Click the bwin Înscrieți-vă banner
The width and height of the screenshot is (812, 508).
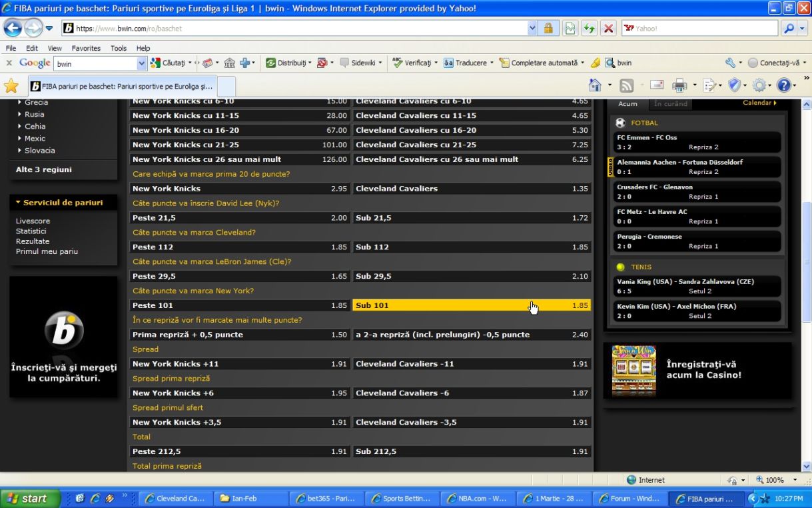64,337
